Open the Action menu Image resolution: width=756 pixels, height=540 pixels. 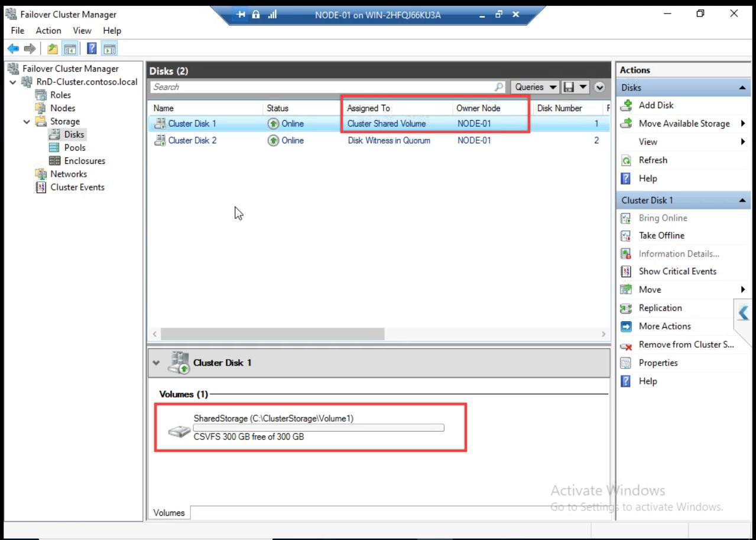[48, 31]
